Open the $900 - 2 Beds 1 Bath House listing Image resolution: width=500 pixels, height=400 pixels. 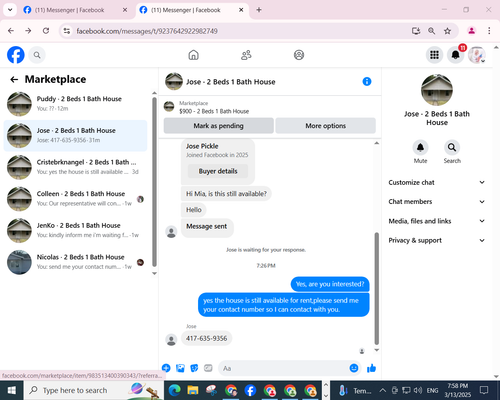(x=214, y=111)
